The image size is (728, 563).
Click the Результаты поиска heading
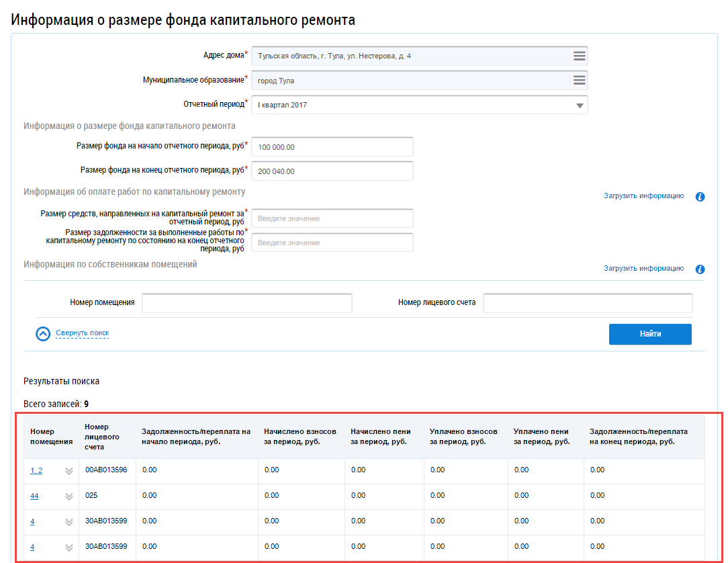61,382
